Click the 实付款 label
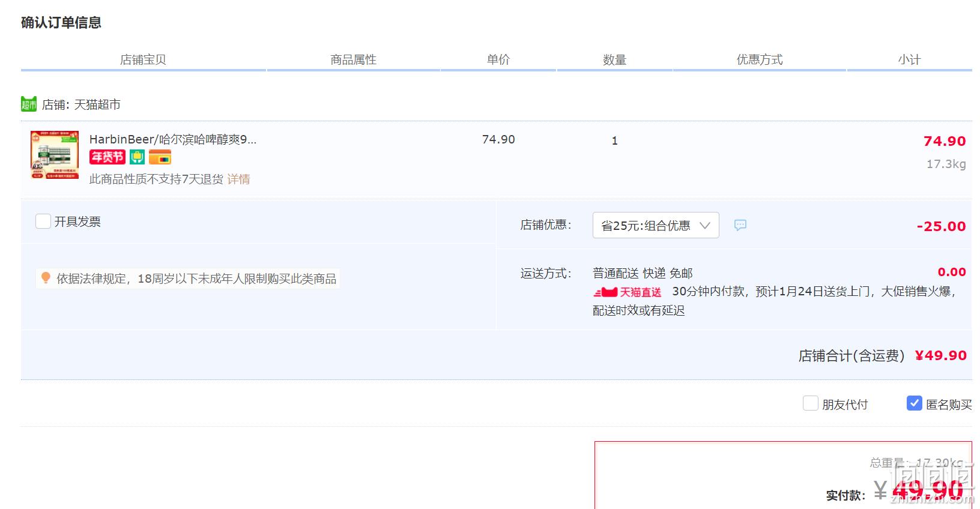Image resolution: width=980 pixels, height=509 pixels. pyautogui.click(x=845, y=495)
